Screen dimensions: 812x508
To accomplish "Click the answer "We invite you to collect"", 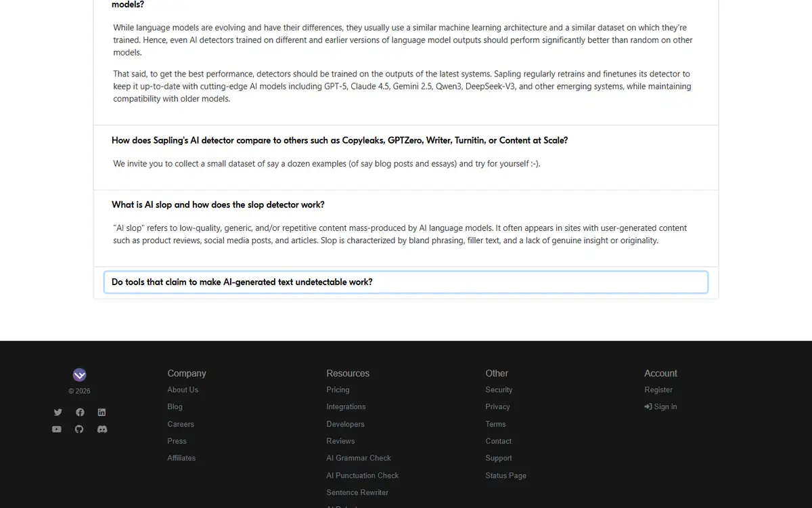I will click(326, 164).
